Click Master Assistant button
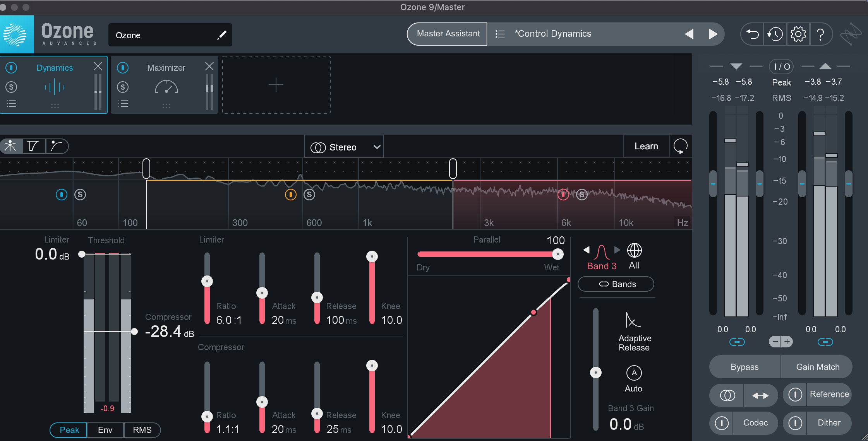Viewport: 868px width, 441px height. click(448, 34)
